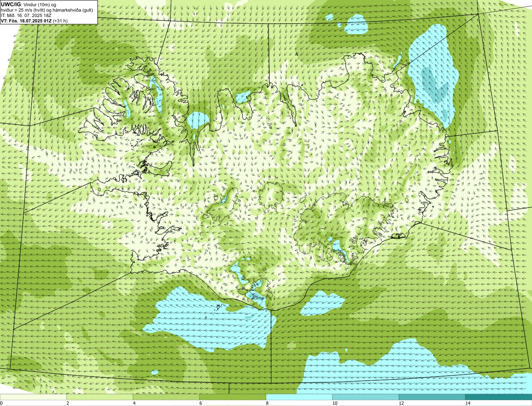Click the "2" label on the color scale
The height and width of the screenshot is (406, 532).
67,403
